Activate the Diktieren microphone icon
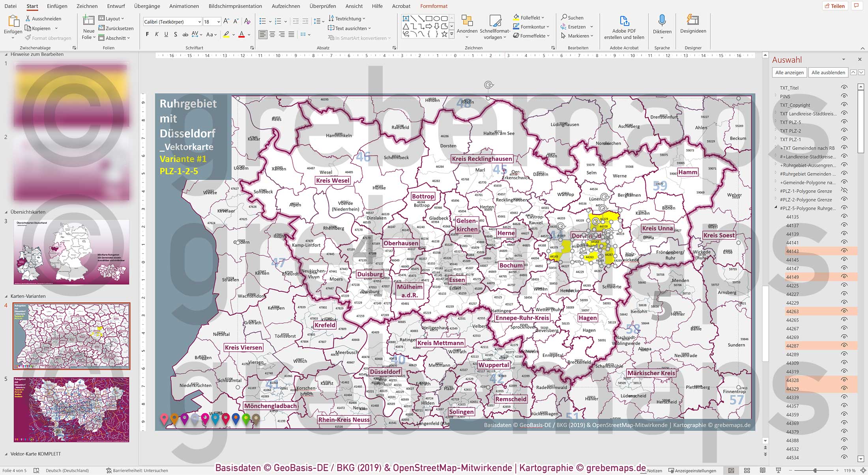Image resolution: width=868 pixels, height=475 pixels. 662,21
